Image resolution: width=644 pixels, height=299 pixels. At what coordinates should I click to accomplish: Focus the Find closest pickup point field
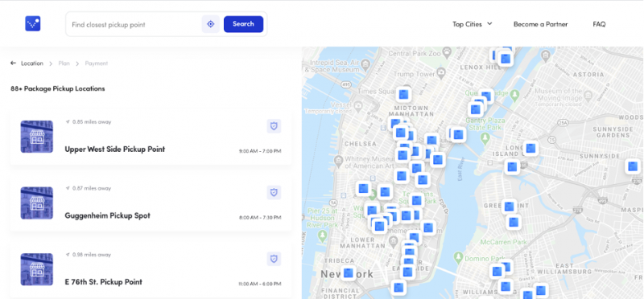click(x=134, y=25)
